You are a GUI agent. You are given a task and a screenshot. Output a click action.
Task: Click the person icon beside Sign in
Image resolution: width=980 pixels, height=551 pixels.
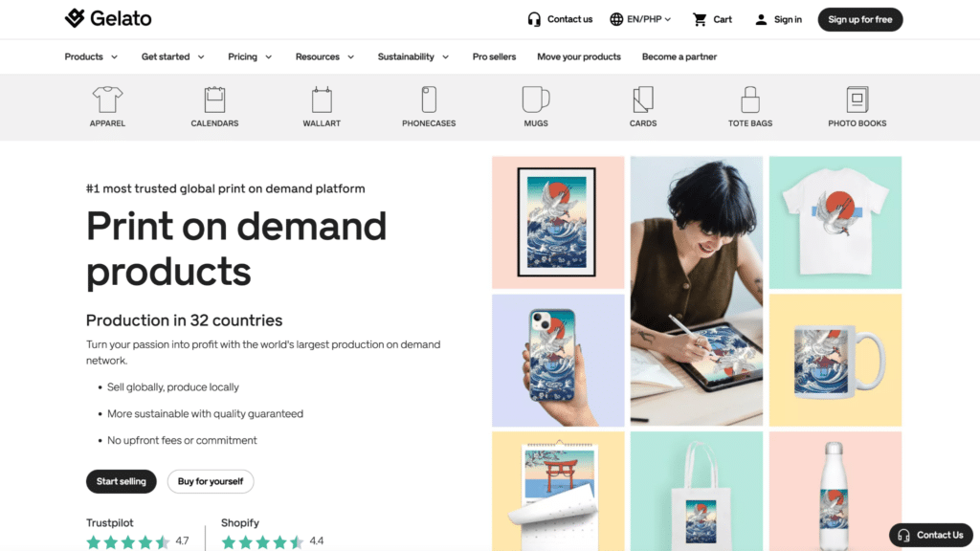coord(761,19)
